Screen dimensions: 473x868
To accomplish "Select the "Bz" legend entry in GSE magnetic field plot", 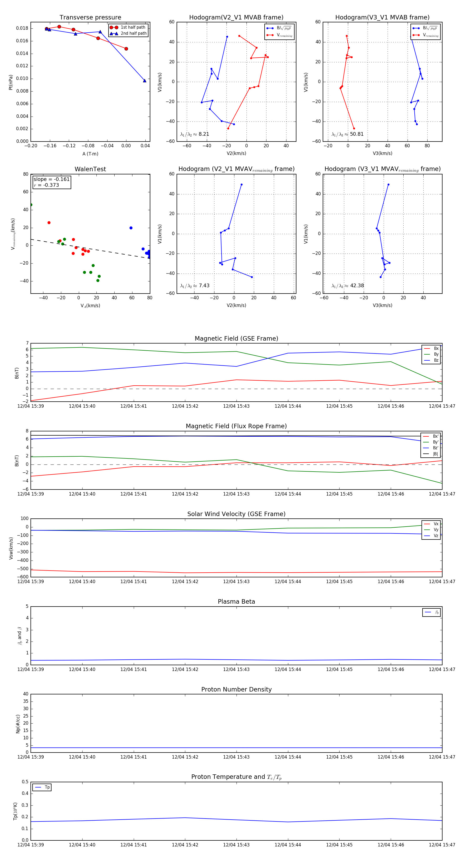I will coord(431,361).
